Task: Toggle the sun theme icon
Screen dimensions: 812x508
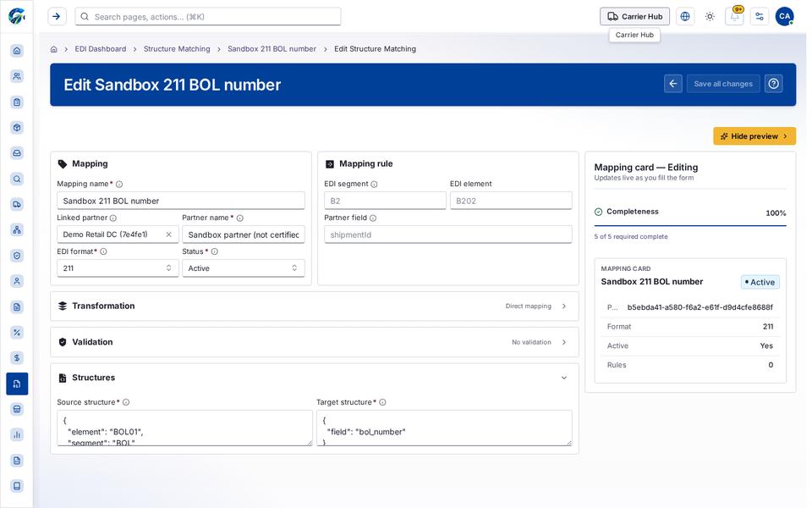Action: click(710, 17)
